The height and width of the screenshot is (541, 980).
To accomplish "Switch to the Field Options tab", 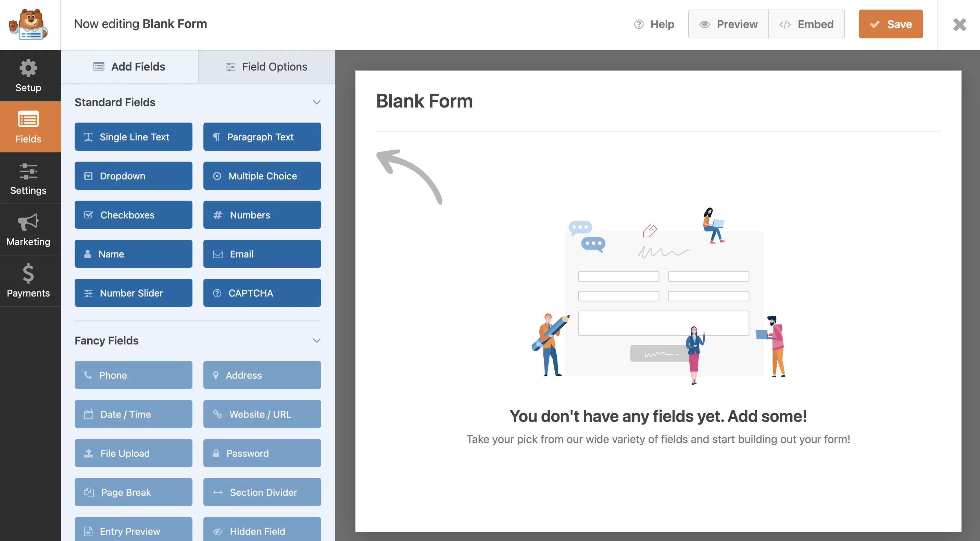I will click(266, 66).
